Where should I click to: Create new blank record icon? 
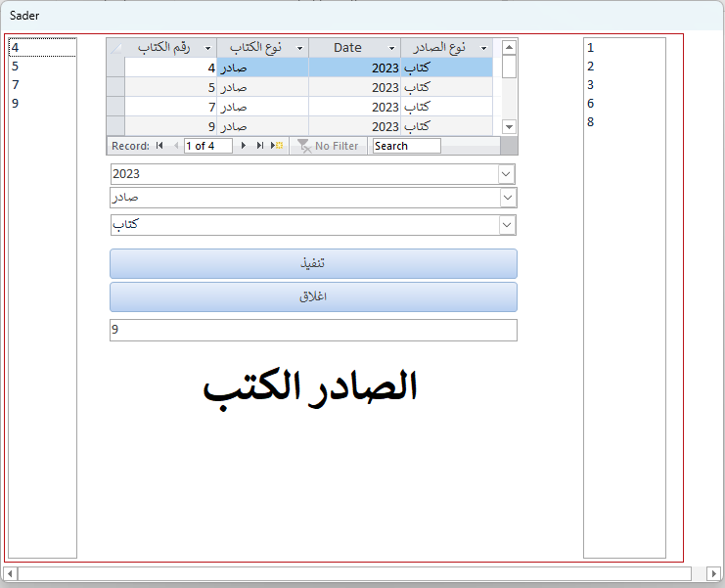coord(277,146)
